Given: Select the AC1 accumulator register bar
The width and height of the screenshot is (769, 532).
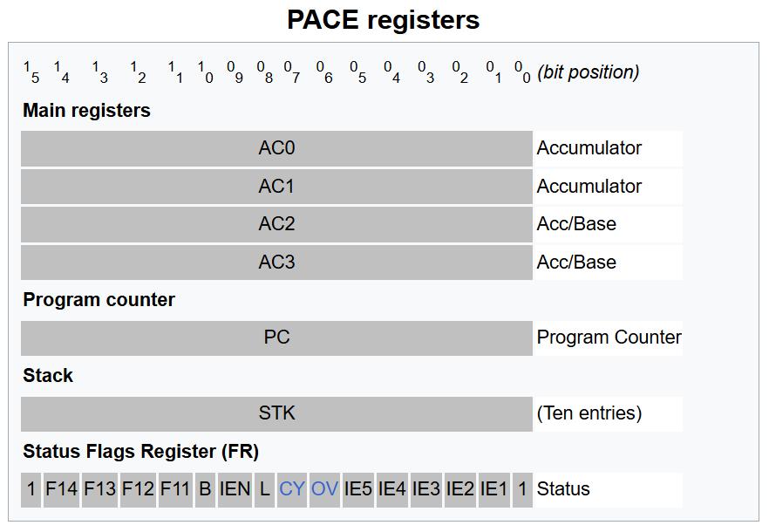Looking at the screenshot, I should click(x=276, y=187).
